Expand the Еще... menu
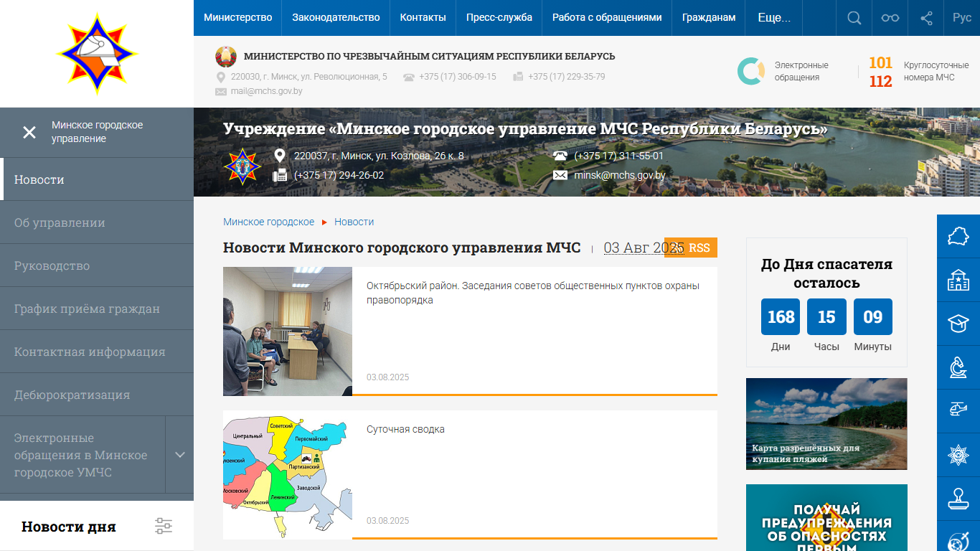 pos(774,18)
